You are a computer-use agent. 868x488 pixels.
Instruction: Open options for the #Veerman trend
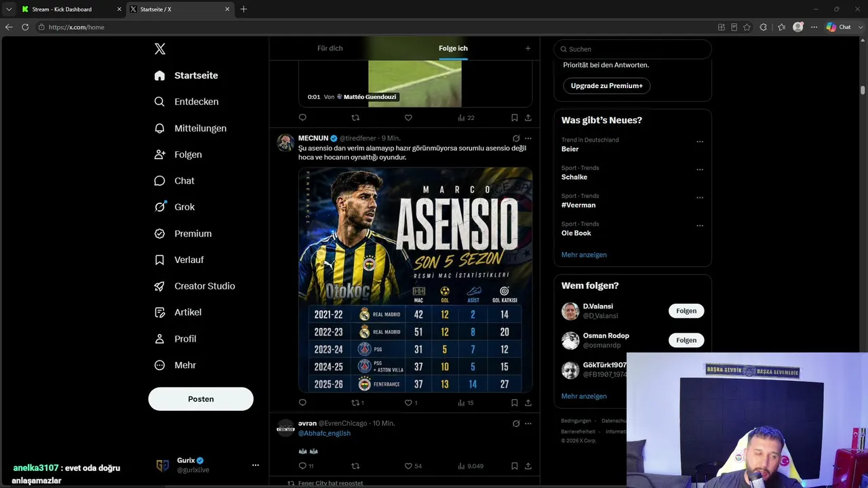coord(700,198)
